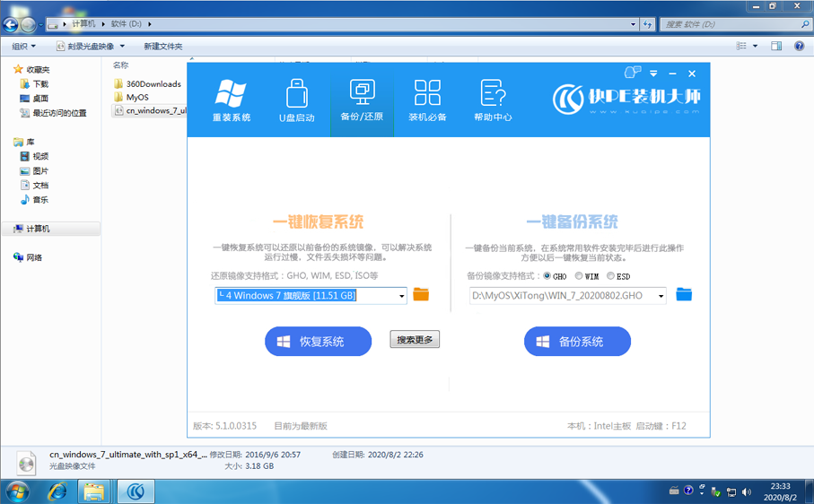
Task: Toggle the Explorer preview pane icon
Action: [x=776, y=46]
